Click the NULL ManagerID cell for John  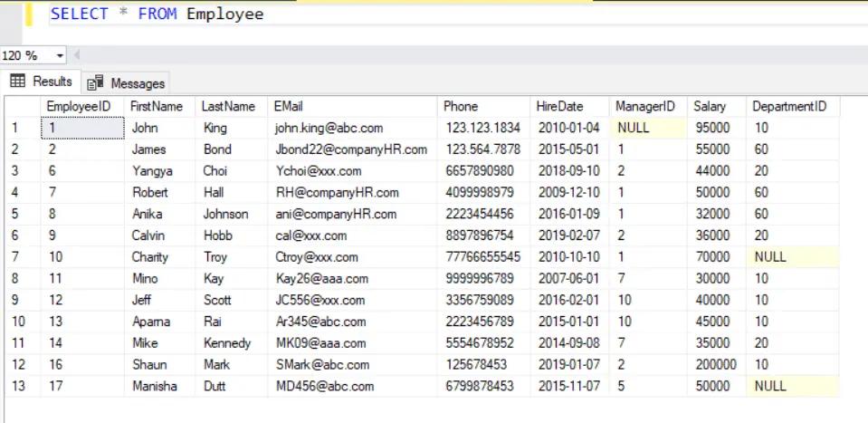click(x=634, y=129)
